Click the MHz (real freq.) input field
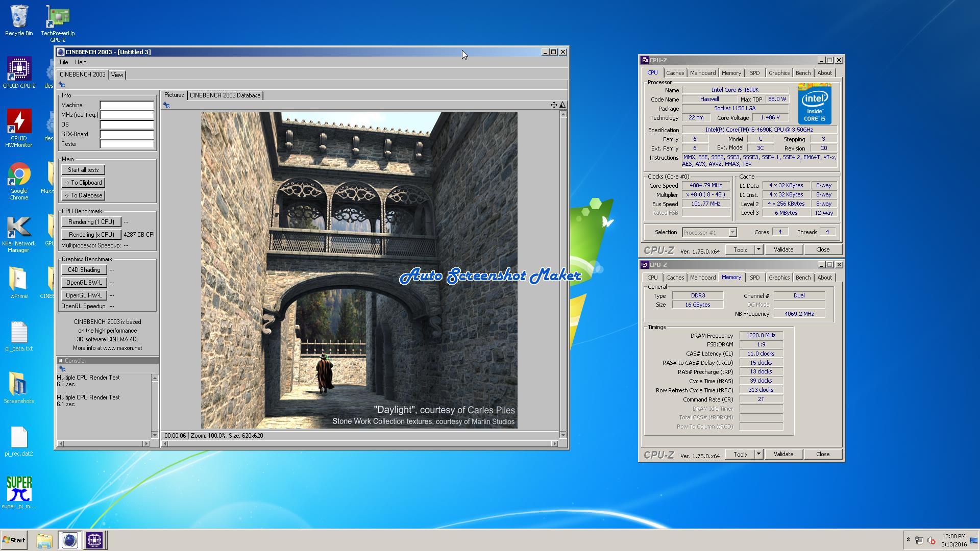The image size is (980, 551). [127, 115]
